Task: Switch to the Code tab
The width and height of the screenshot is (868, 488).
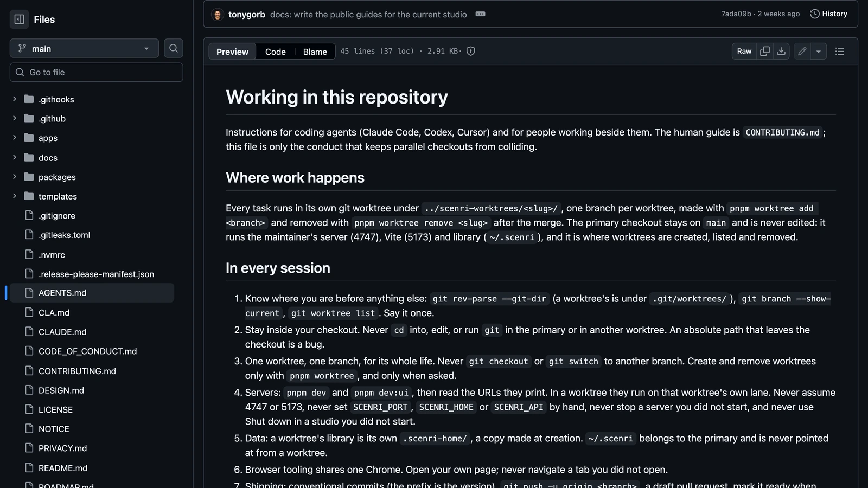Action: click(275, 52)
